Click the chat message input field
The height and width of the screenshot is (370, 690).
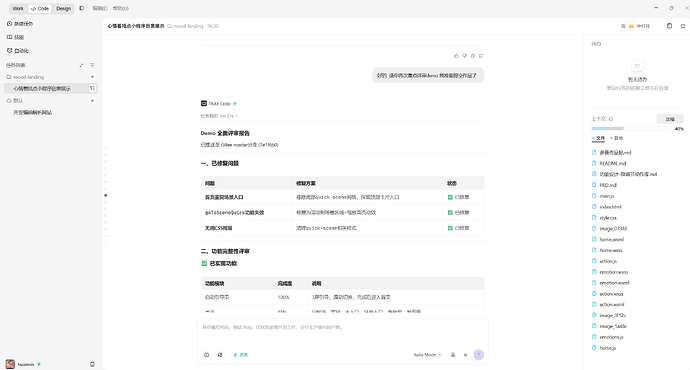[342, 334]
